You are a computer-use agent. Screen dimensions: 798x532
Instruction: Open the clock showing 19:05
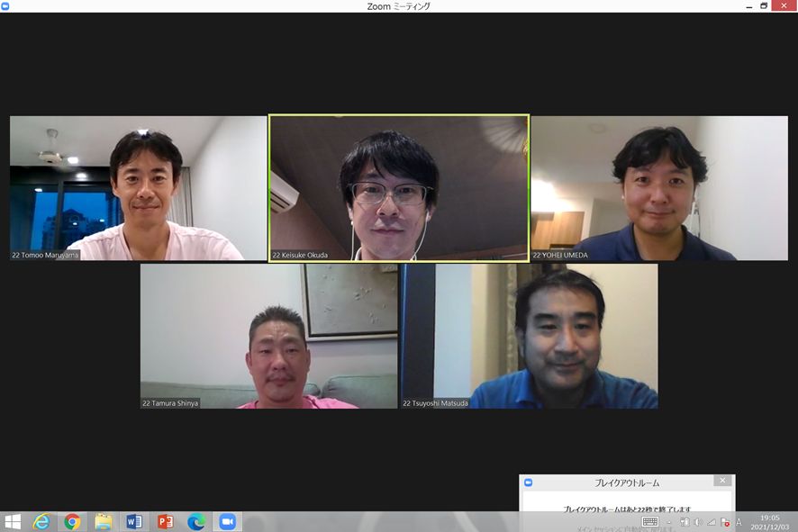[x=769, y=522]
